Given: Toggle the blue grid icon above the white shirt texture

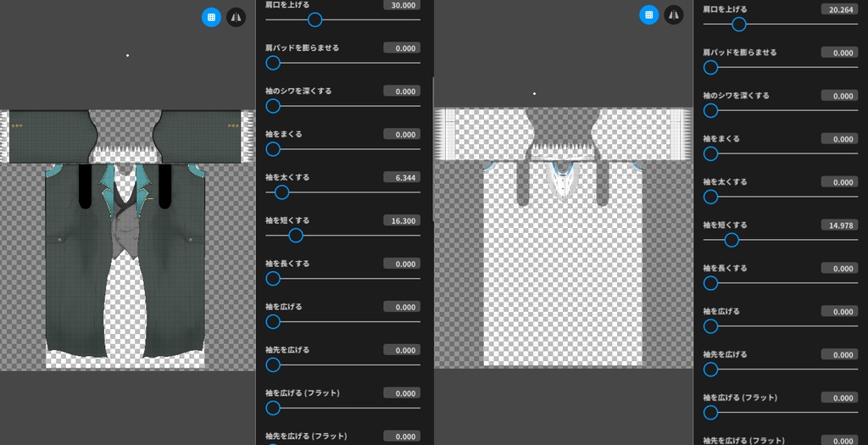Looking at the screenshot, I should coord(648,15).
